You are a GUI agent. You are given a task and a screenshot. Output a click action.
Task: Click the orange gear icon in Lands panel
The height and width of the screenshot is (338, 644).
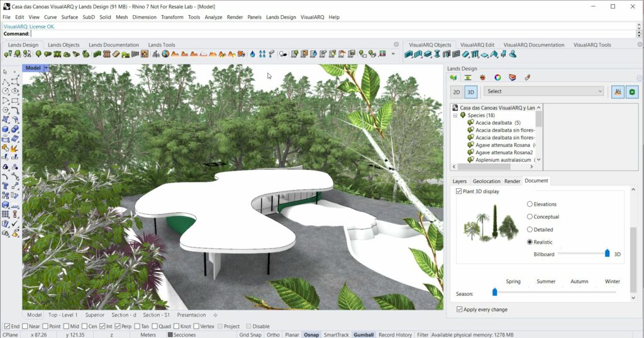tap(482, 77)
